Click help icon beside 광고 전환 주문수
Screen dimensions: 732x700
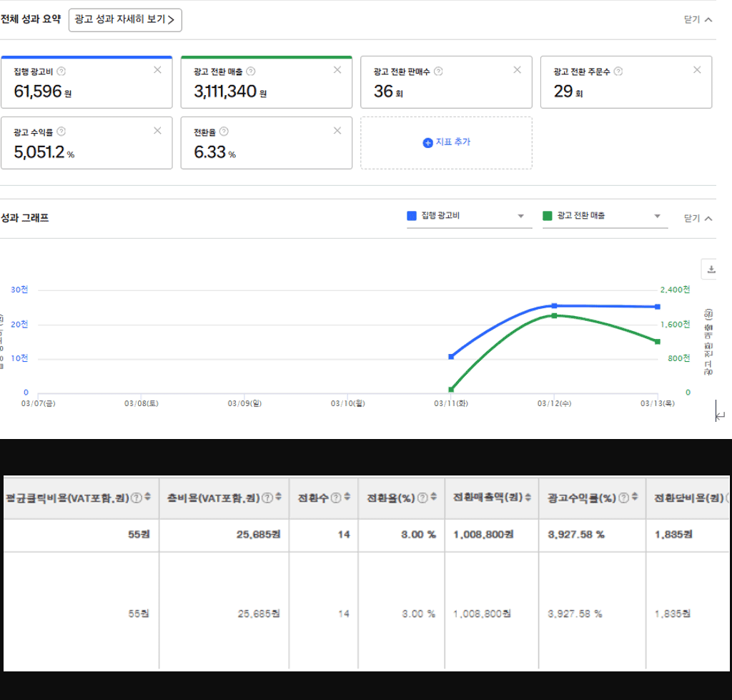[618, 72]
